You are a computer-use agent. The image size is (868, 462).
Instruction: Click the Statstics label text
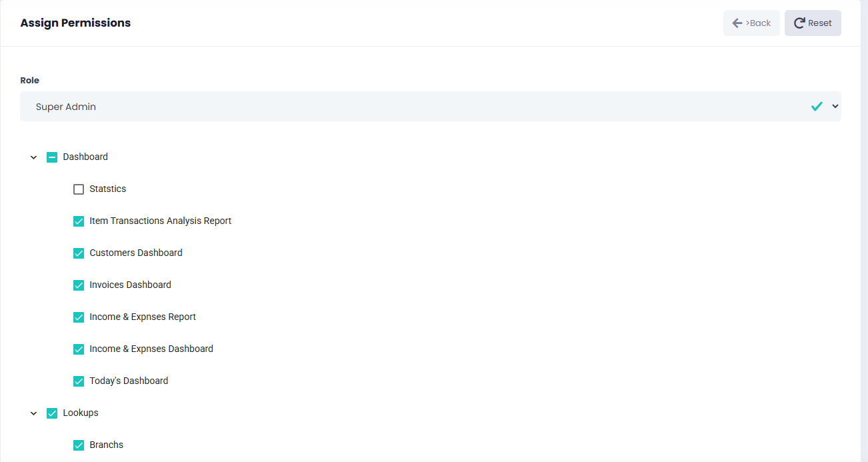tap(108, 189)
